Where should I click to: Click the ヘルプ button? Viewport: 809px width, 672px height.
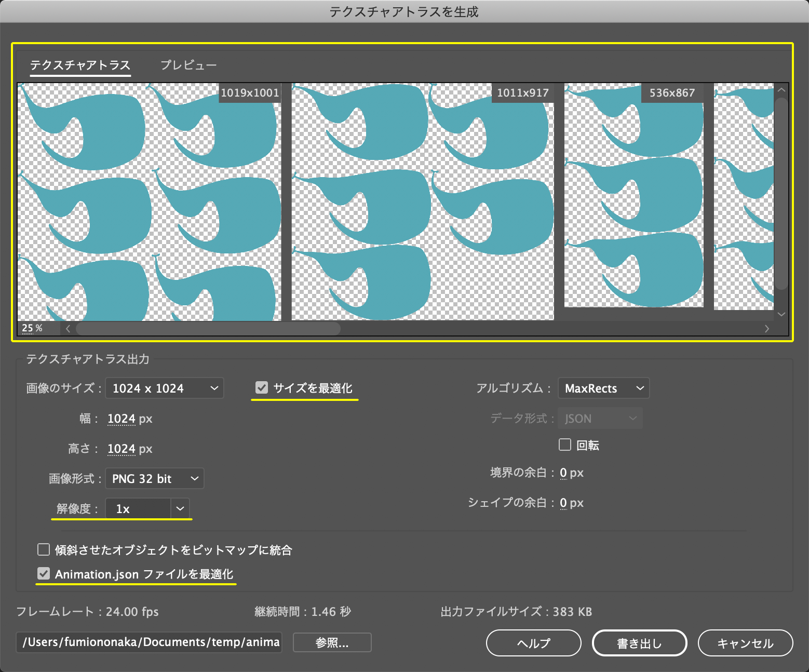click(x=534, y=643)
